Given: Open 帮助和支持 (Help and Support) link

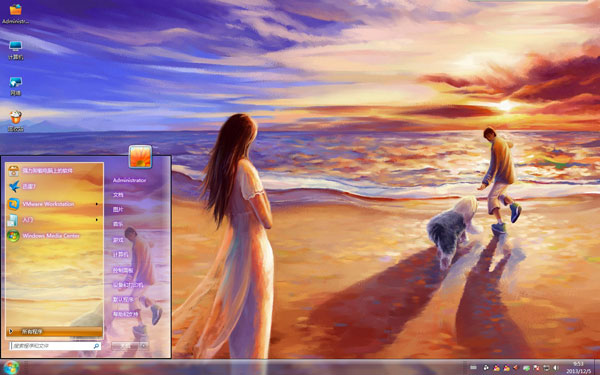Looking at the screenshot, I should coord(125,314).
